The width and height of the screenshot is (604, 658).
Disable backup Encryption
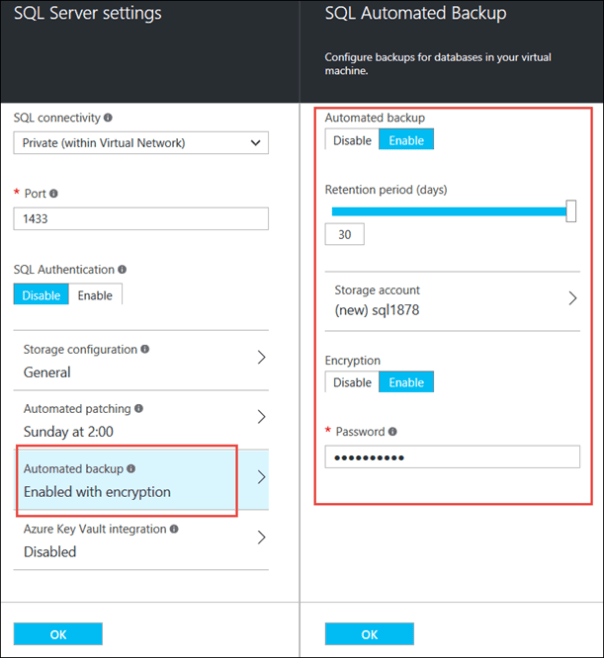coord(352,383)
